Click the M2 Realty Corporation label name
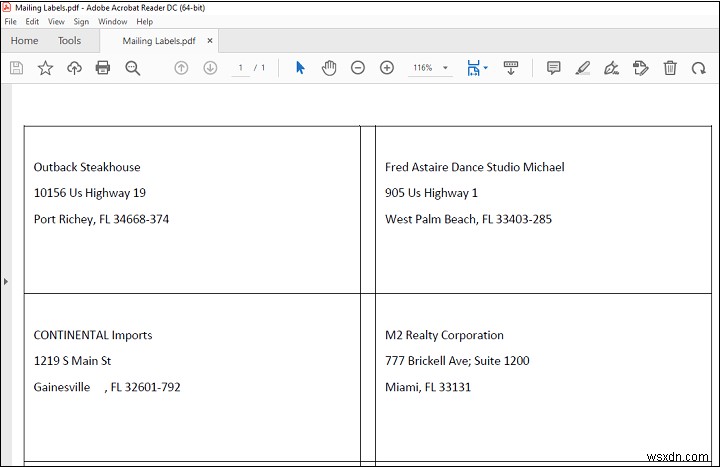 click(x=444, y=335)
